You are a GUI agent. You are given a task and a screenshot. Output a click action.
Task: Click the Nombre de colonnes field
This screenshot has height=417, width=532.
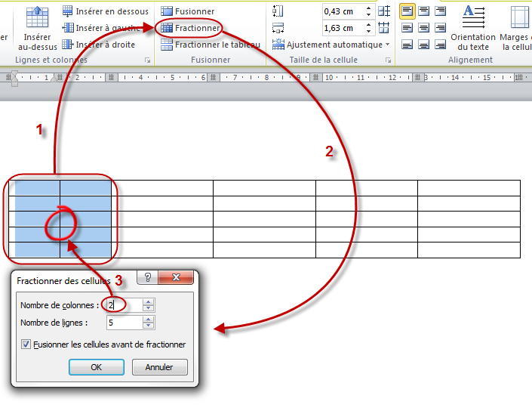125,305
